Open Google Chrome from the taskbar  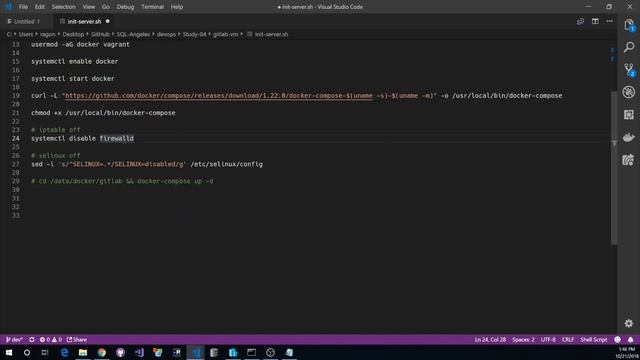102,352
